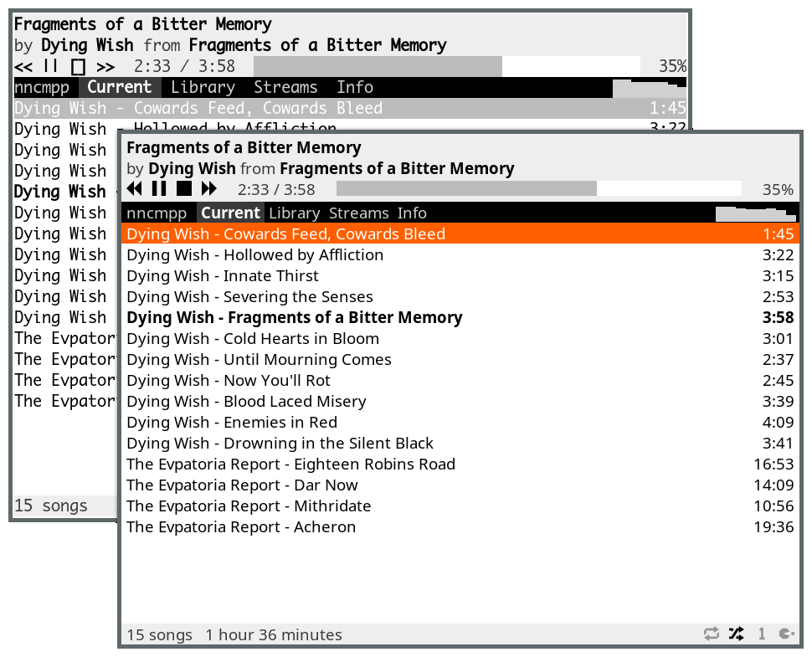Select 'Hollowed by Affliction' in front window

click(460, 254)
